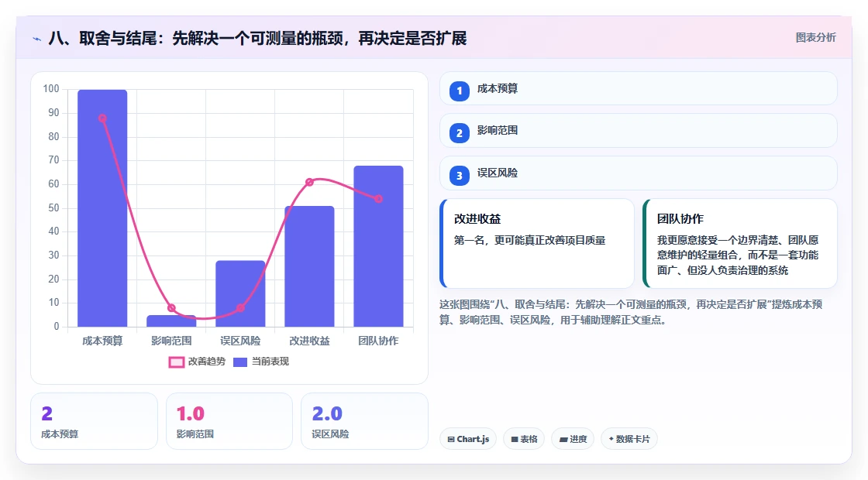The image size is (868, 480).
Task: Toggle the 当前表现 legend item
Action: tap(260, 362)
